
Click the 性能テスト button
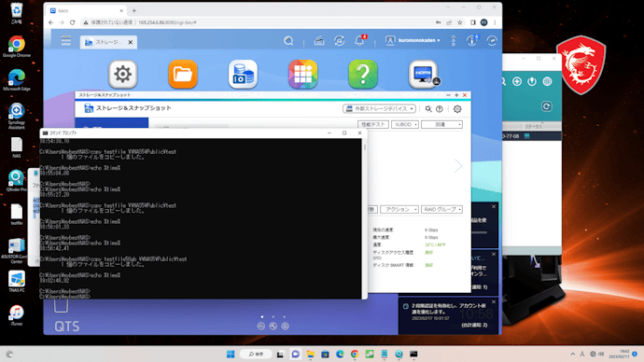point(373,124)
